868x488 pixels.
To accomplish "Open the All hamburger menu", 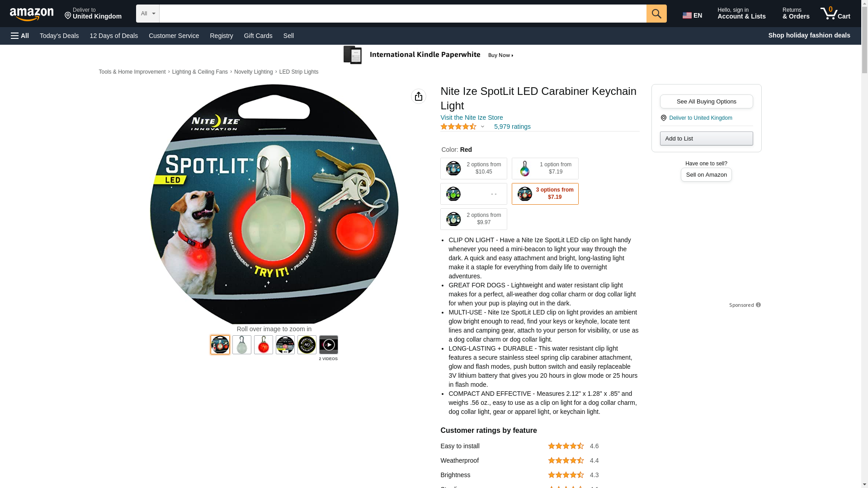I will coord(20,36).
